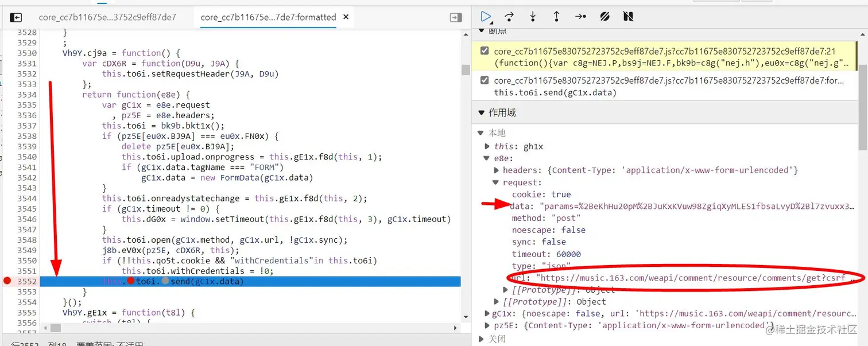Click the code editor vertical scrollbar thumb

(x=466, y=69)
